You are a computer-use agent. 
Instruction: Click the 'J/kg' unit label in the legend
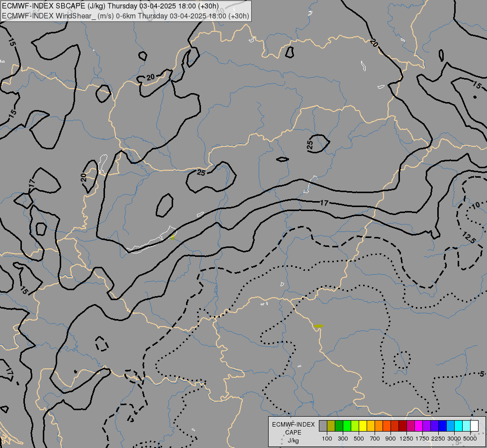(x=293, y=441)
